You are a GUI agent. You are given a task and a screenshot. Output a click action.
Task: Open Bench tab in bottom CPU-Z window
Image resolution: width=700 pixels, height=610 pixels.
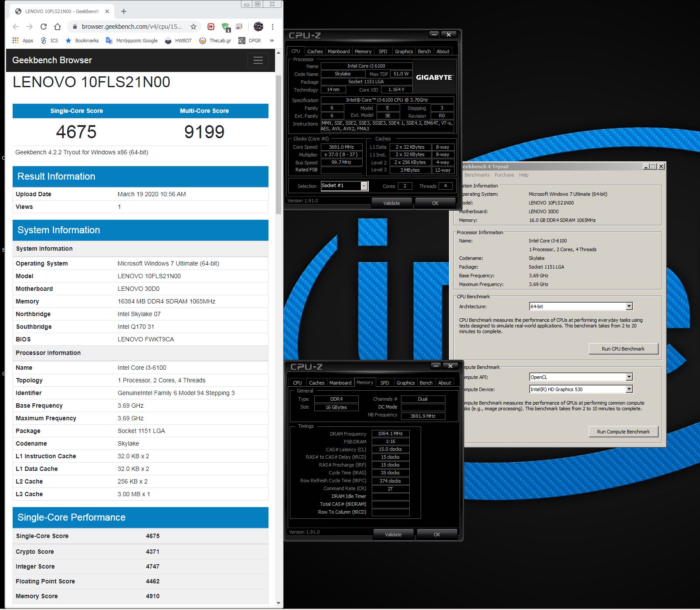click(426, 383)
